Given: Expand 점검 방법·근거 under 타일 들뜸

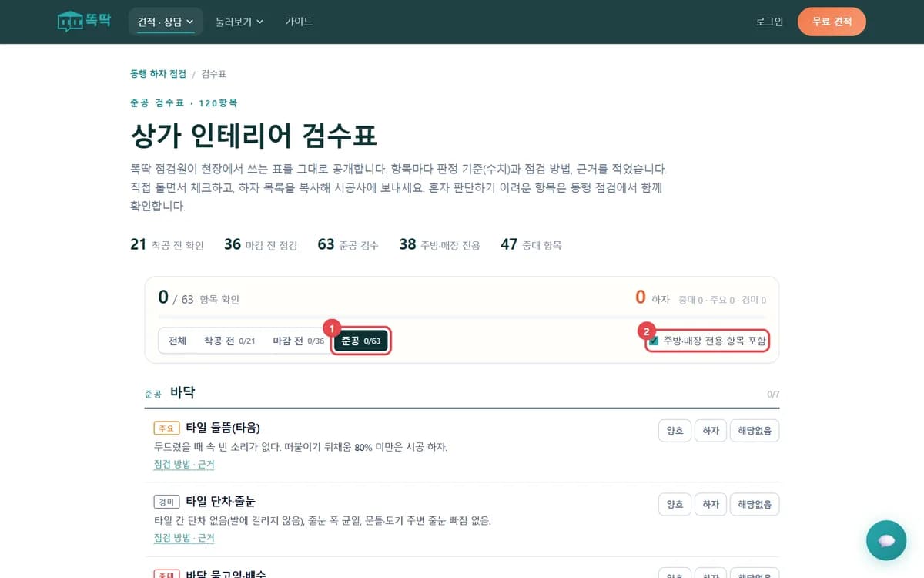Looking at the screenshot, I should click(184, 465).
